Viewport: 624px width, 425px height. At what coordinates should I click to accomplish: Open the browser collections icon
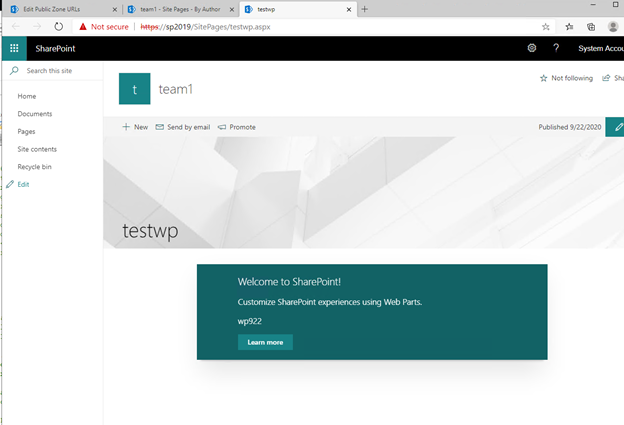point(591,27)
